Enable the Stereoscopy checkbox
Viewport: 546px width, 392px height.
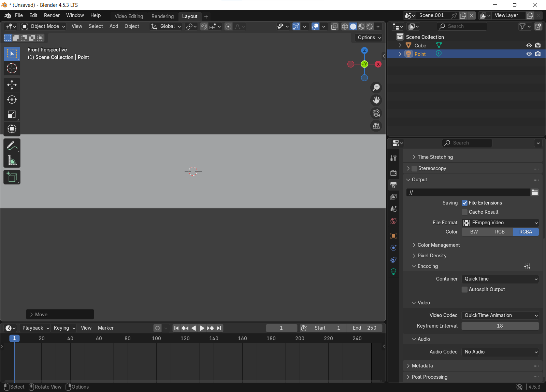coord(414,168)
